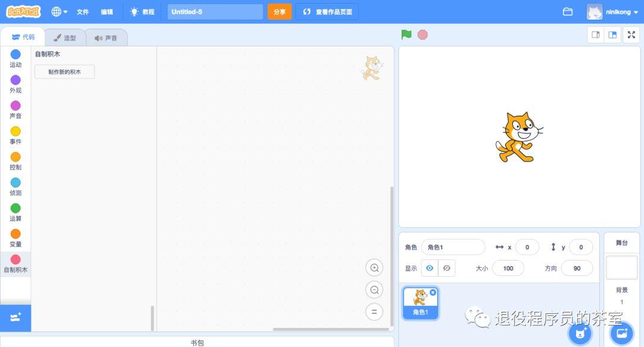Zoom in on the code workspace

coord(374,268)
